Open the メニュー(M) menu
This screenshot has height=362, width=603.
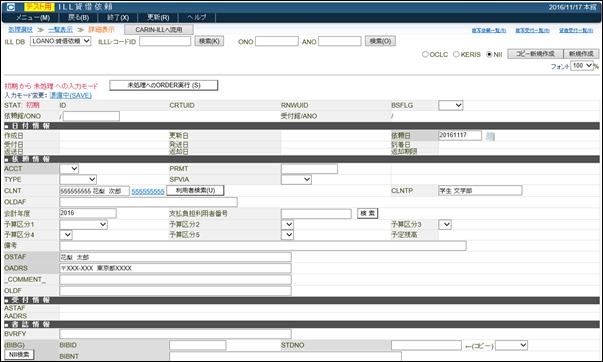pos(33,18)
